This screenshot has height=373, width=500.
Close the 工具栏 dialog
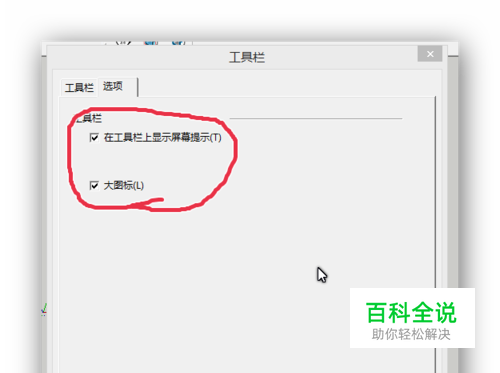(x=430, y=54)
